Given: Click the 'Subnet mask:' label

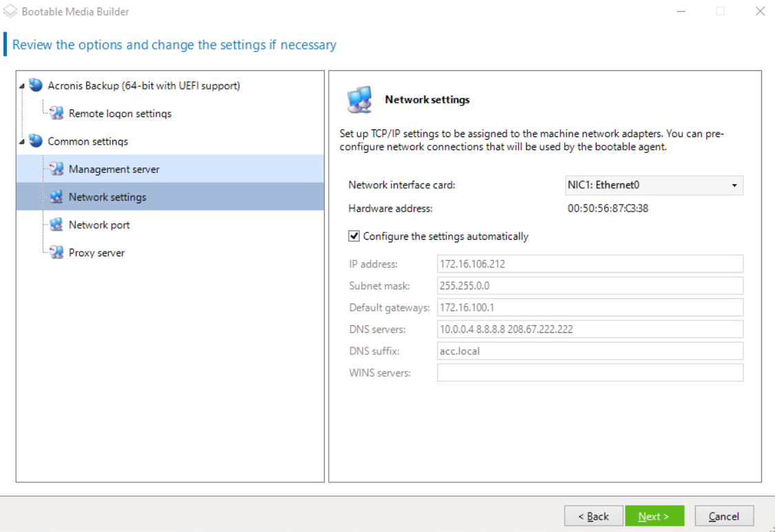Looking at the screenshot, I should click(x=379, y=286).
